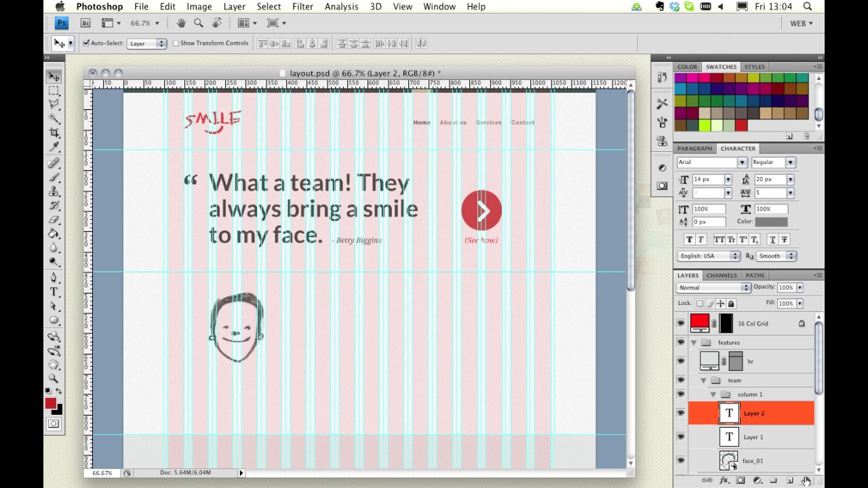The height and width of the screenshot is (488, 868).
Task: Click the Launch Bridge icon
Action: click(85, 23)
